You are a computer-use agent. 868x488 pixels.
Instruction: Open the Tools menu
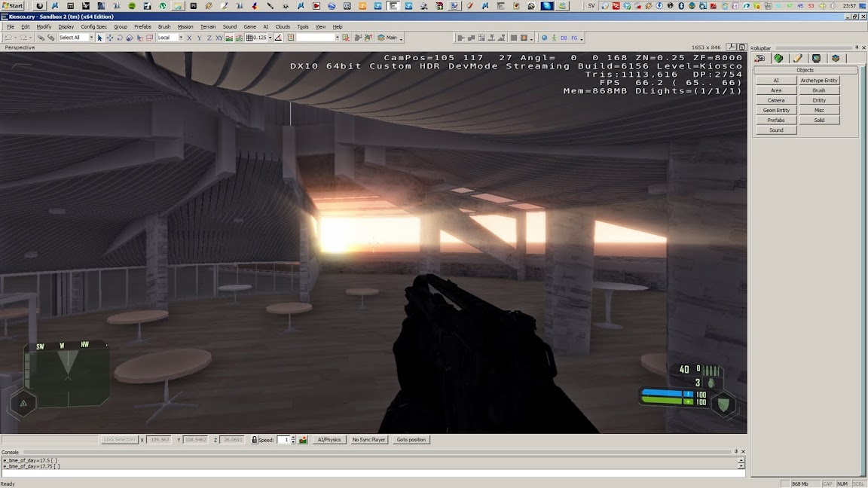(x=303, y=26)
